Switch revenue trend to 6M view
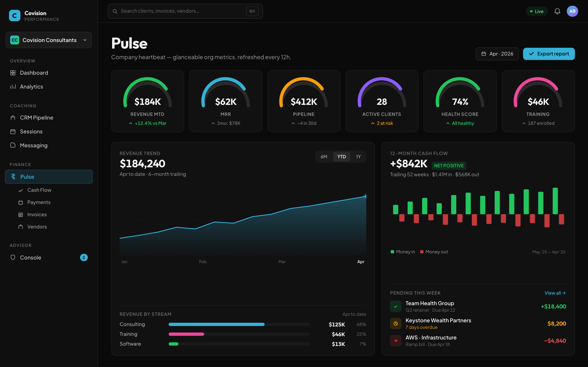This screenshot has height=367, width=588. click(324, 156)
